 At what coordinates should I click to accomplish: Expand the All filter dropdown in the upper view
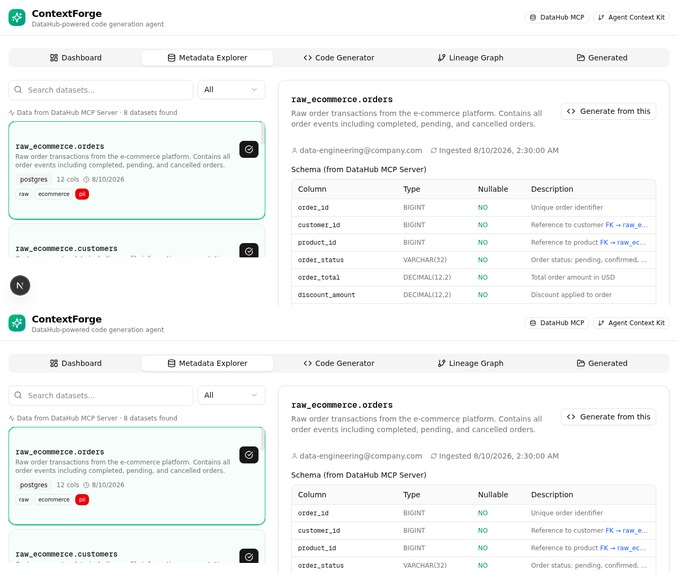tap(231, 90)
